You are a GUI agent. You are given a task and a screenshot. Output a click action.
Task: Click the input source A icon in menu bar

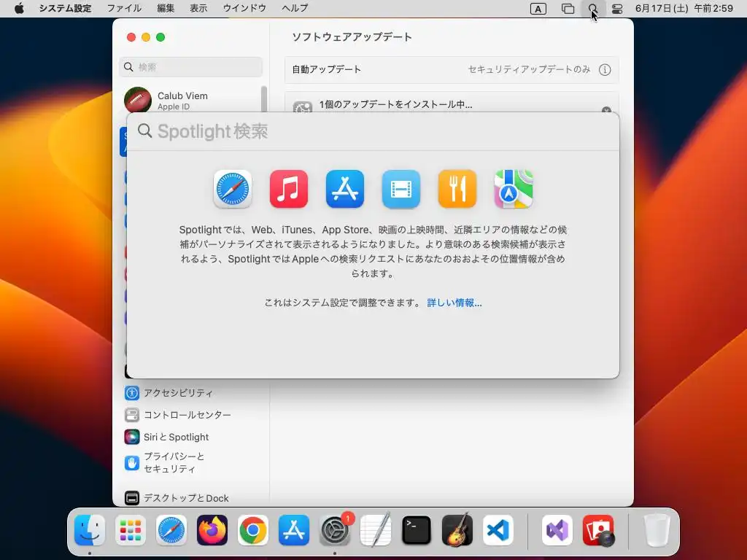538,9
